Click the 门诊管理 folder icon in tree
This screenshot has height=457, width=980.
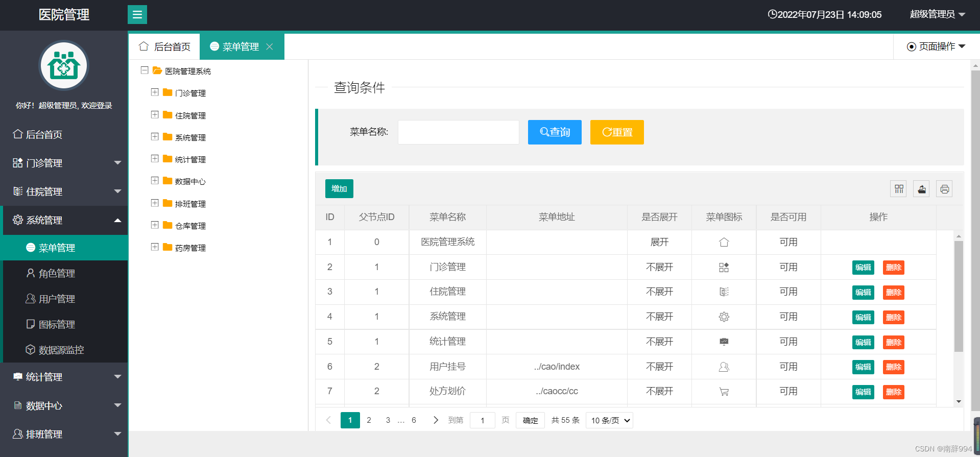(x=168, y=92)
